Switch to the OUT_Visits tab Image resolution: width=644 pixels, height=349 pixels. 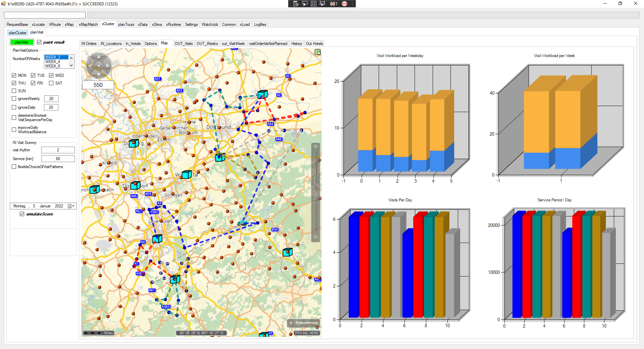[183, 44]
